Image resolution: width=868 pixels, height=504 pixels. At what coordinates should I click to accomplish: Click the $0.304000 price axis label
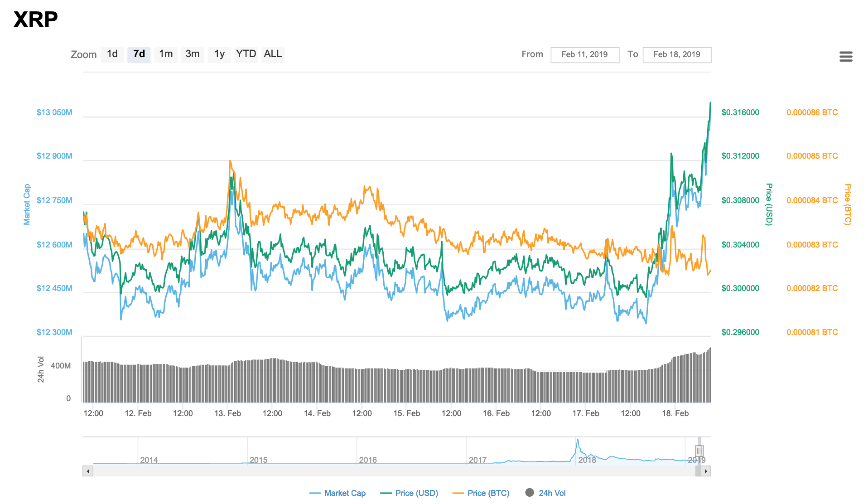click(740, 245)
